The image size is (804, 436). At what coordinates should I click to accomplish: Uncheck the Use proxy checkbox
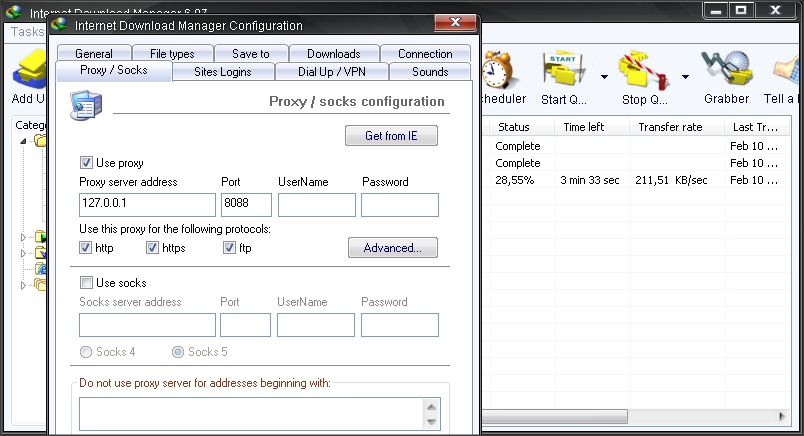tap(86, 163)
